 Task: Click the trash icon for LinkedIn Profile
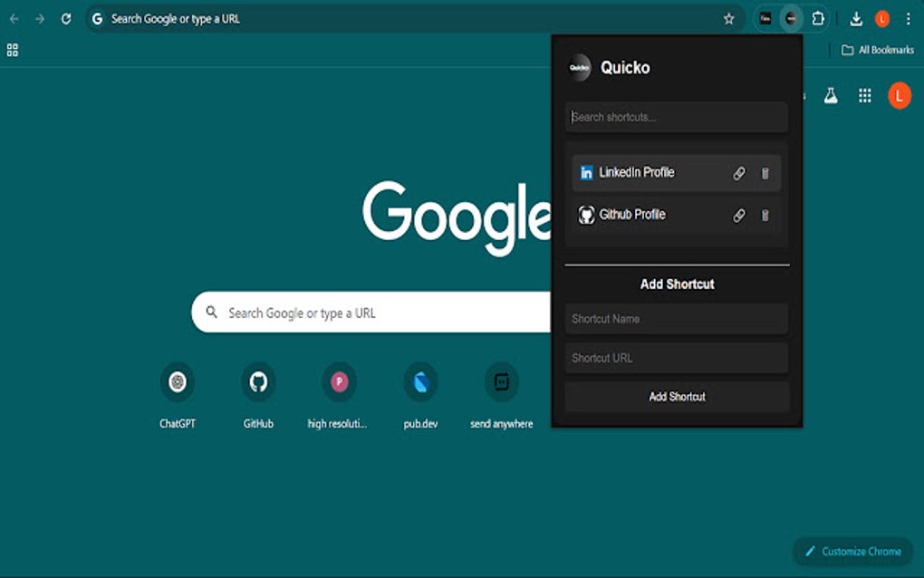765,172
